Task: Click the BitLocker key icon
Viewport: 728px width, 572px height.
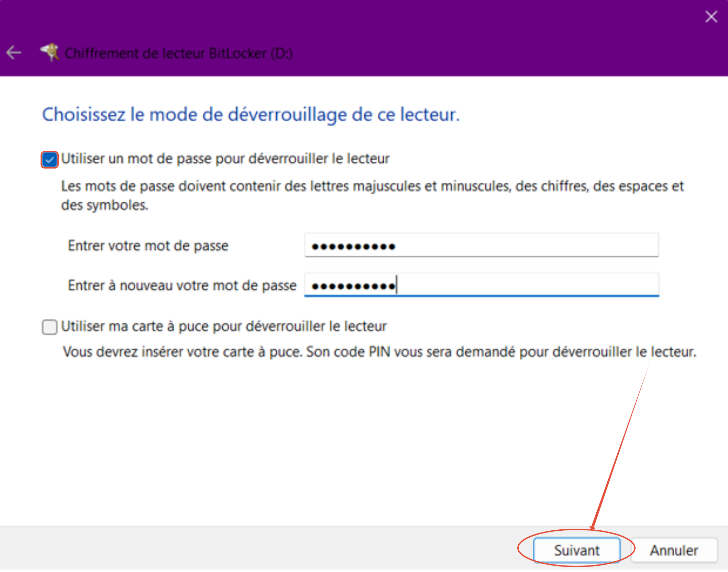Action: click(x=50, y=52)
